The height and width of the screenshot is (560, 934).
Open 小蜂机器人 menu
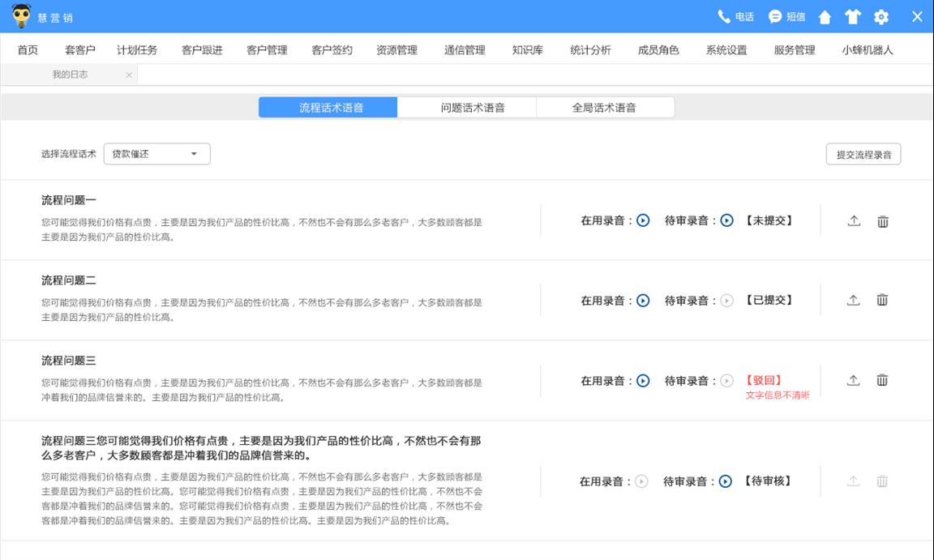pyautogui.click(x=868, y=50)
